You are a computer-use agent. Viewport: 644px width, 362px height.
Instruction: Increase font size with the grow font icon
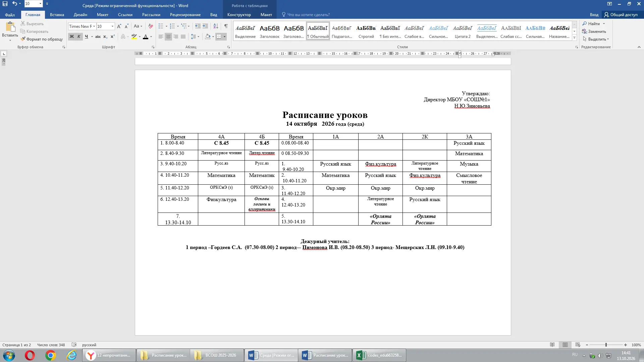(x=119, y=26)
